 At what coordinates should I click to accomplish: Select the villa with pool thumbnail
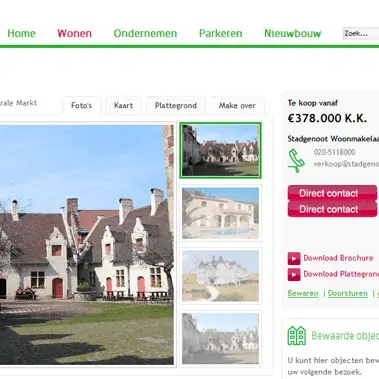(x=220, y=213)
